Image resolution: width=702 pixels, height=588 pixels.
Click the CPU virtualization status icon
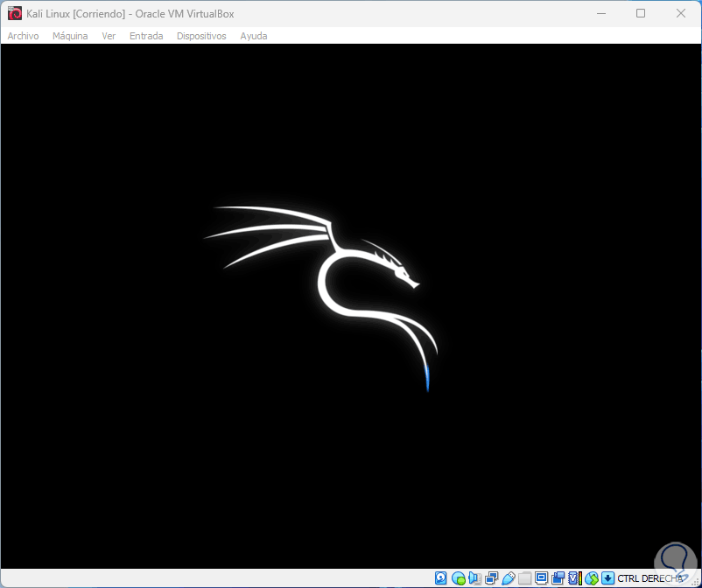575,578
